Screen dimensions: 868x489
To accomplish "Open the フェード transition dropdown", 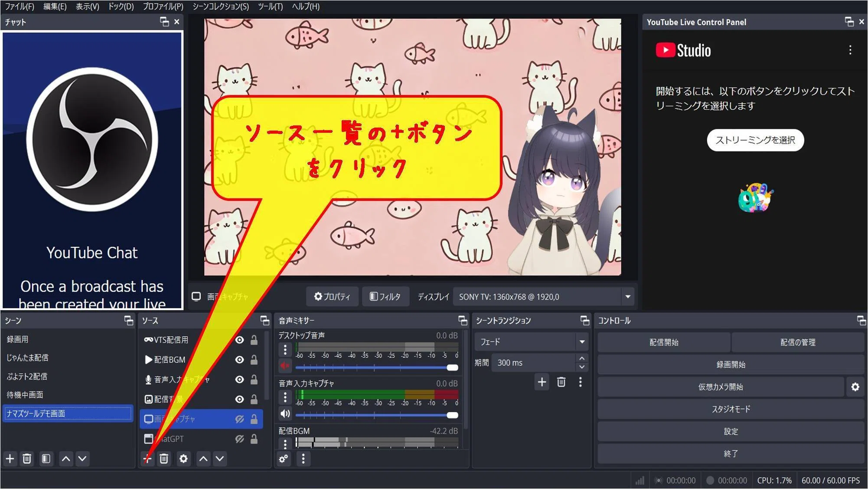I will coord(532,342).
